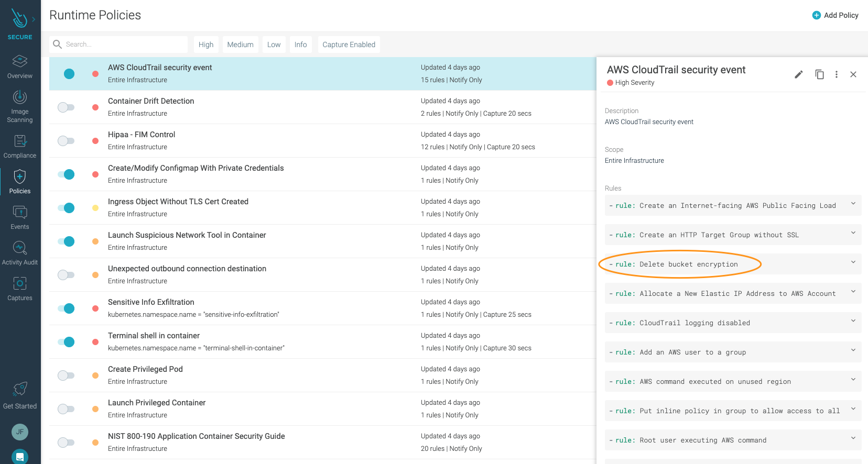
Task: Click the red severity dot for Hipaa - FIM Control
Action: (x=95, y=141)
